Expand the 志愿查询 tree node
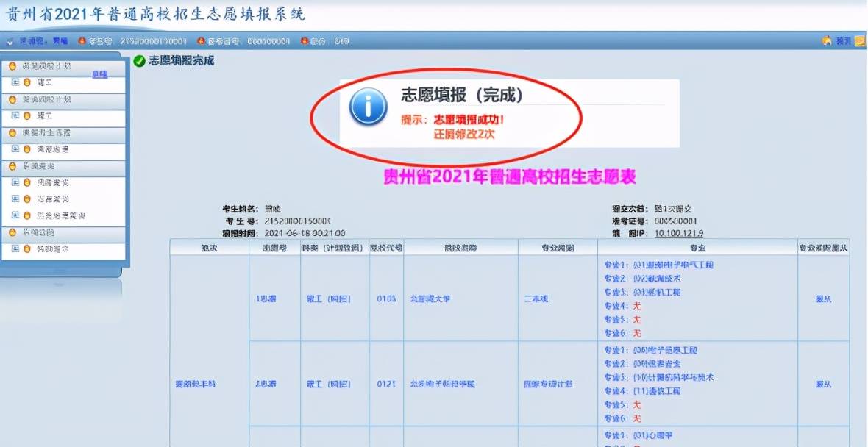 15,199
